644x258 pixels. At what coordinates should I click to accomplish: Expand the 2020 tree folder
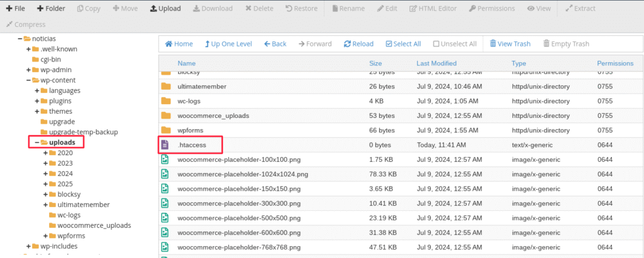(x=45, y=153)
